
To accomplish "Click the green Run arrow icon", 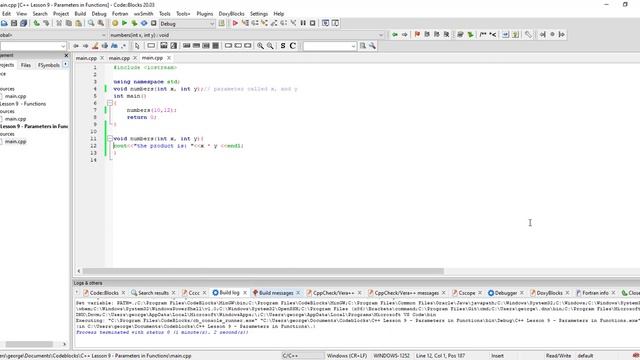I will click(x=124, y=23).
